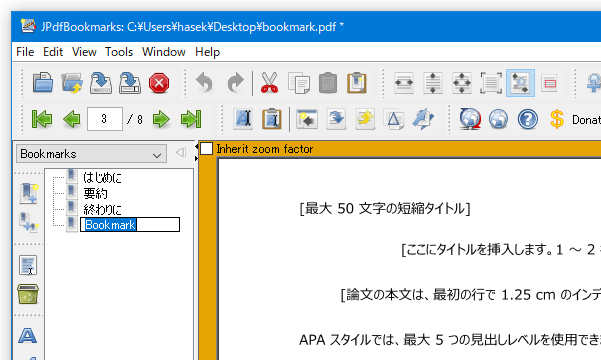The width and height of the screenshot is (601, 360).
Task: Click the page number field showing 3
Action: point(105,119)
